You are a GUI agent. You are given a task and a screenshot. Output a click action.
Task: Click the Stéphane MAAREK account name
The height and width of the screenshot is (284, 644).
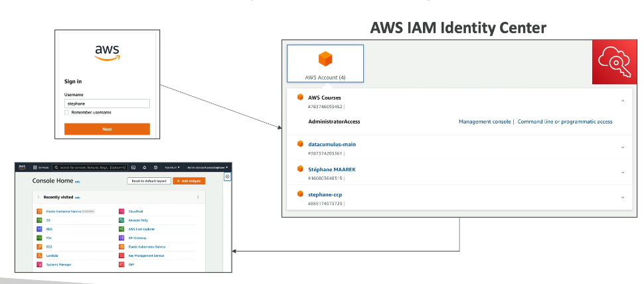coord(332,169)
